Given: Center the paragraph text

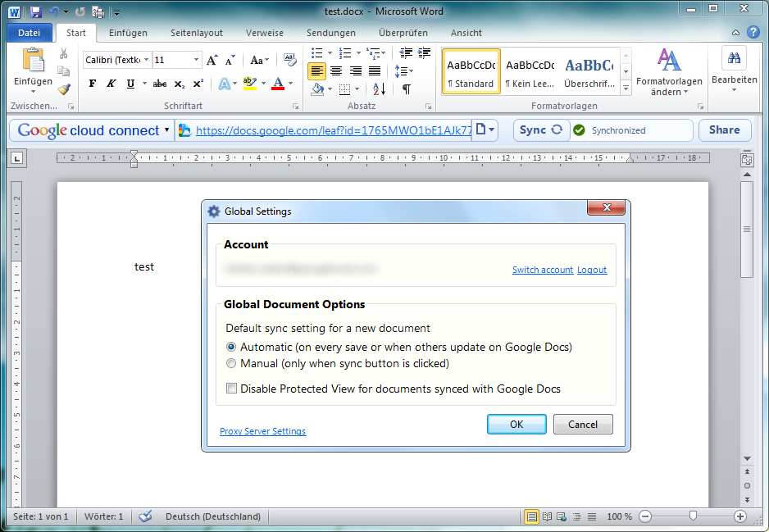Looking at the screenshot, I should [x=336, y=71].
